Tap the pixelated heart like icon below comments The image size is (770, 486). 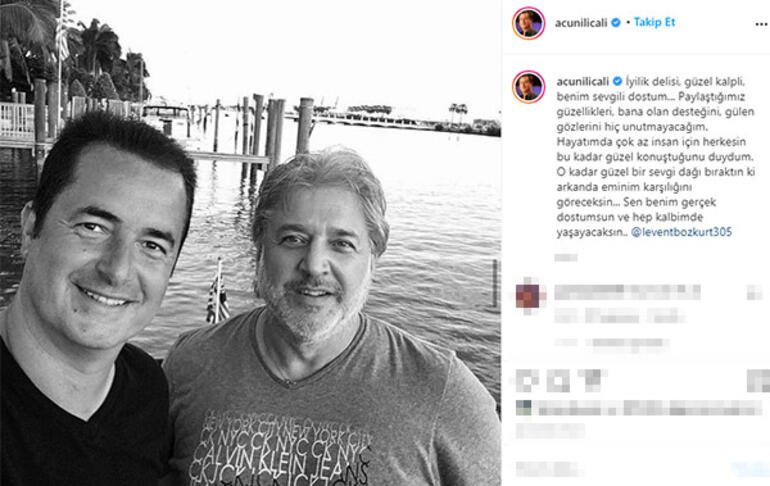(x=527, y=380)
